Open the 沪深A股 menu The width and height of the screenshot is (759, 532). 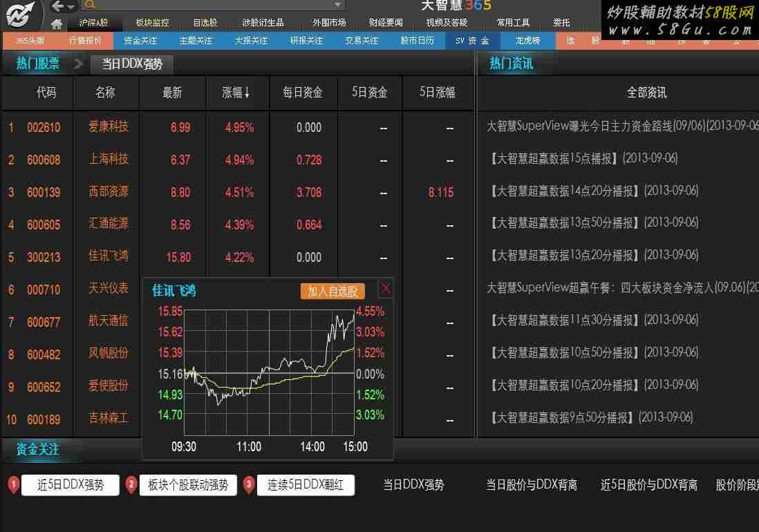(94, 23)
